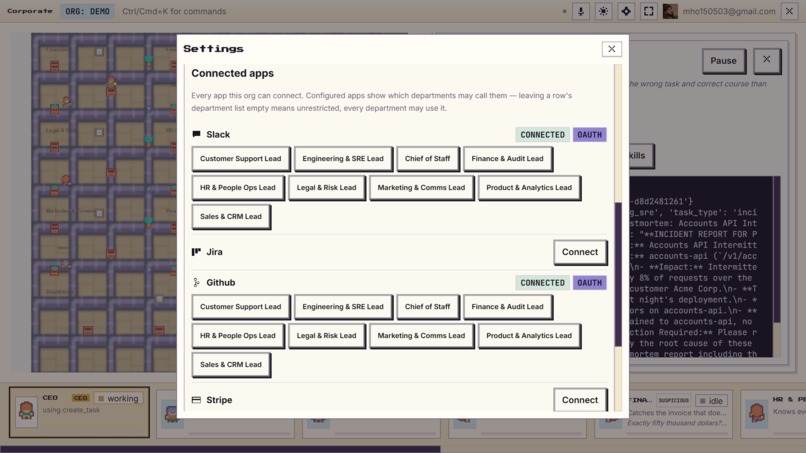Toggle Slack Marketing & Comms Lead department
The width and height of the screenshot is (806, 453).
(421, 188)
